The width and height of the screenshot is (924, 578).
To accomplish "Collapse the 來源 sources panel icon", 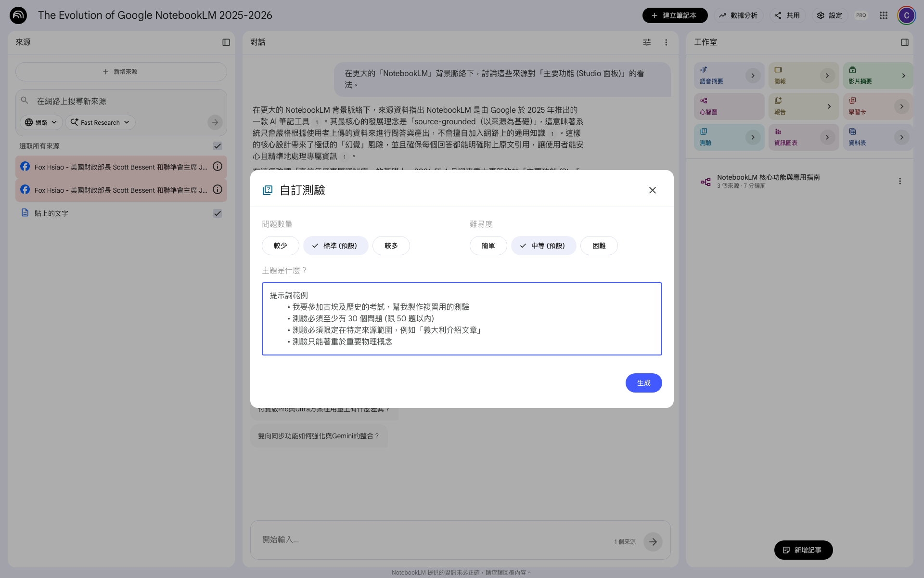I will pos(226,42).
